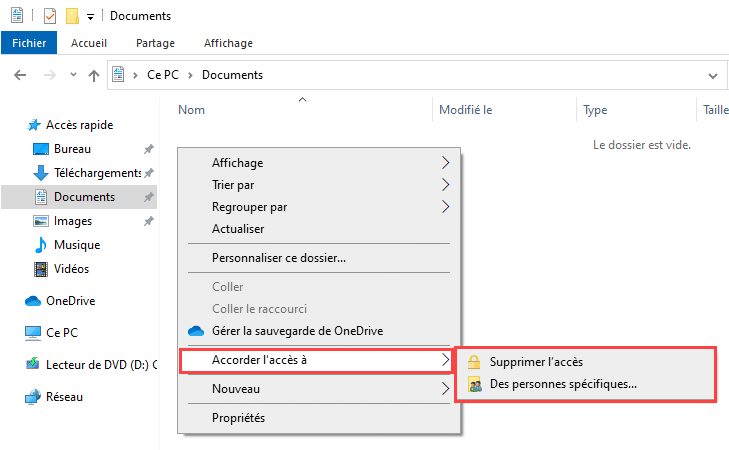This screenshot has height=450, width=729.
Task: Click the OneDrive cloud icon in sidebar
Action: point(33,301)
